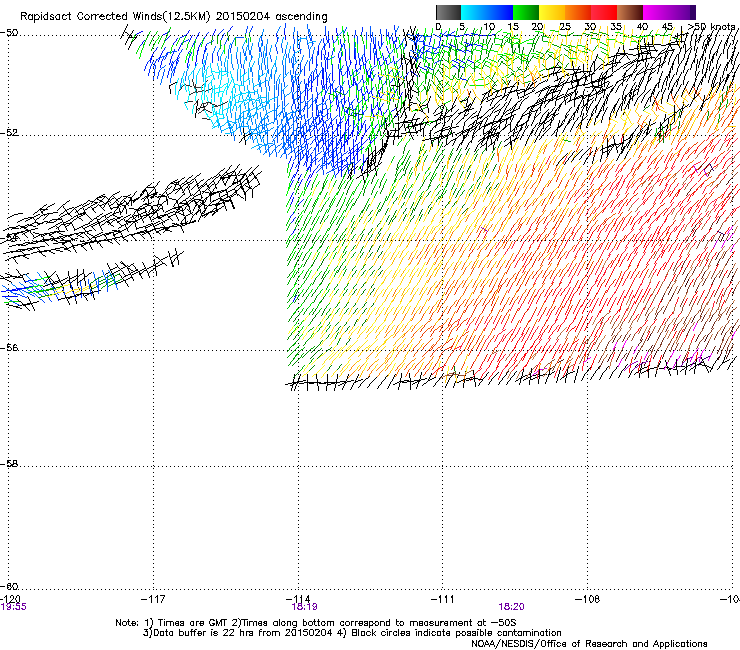Click the -56 latitude axis label
The width and height of the screenshot is (740, 650).
9,348
